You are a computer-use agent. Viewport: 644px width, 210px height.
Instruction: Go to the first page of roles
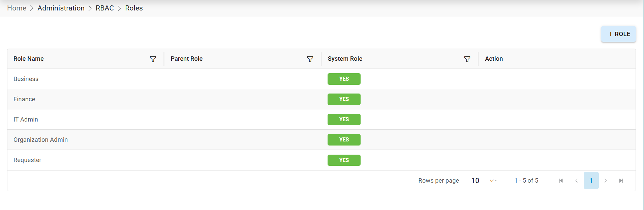[x=561, y=181]
